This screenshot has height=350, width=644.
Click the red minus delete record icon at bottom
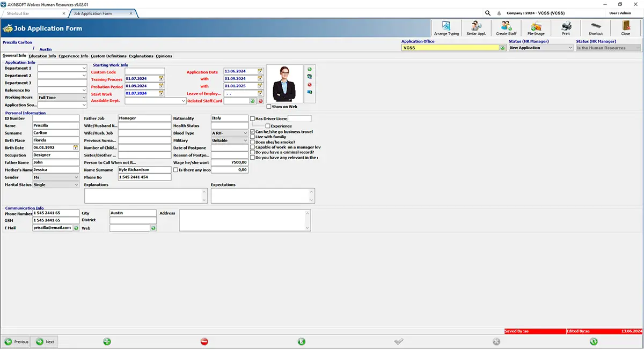tap(204, 341)
